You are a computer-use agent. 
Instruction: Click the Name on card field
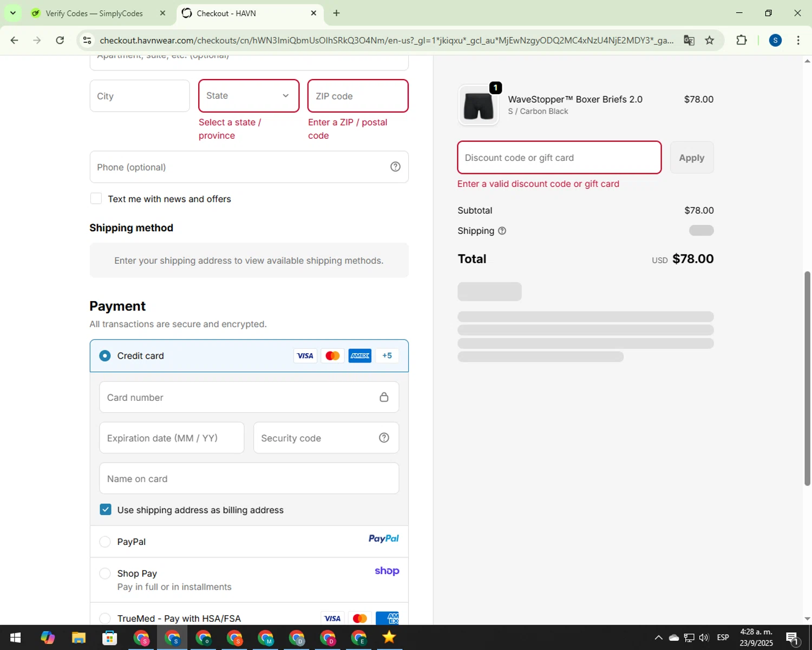tap(249, 478)
